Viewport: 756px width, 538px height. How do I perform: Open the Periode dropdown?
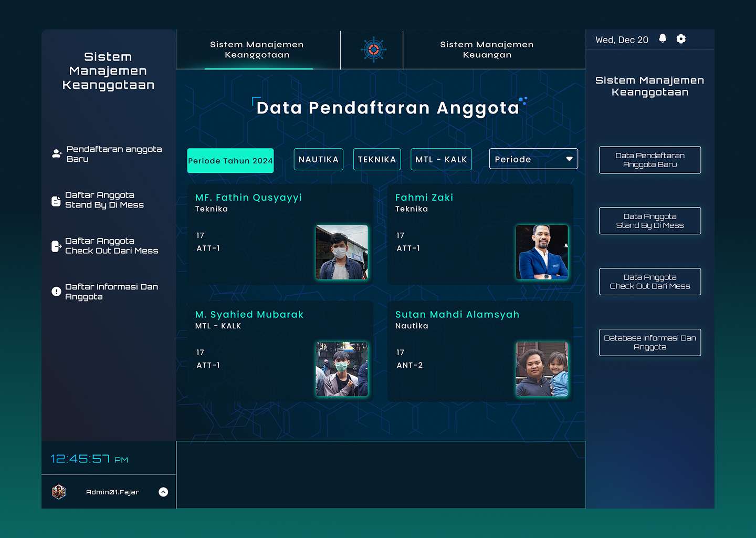tap(533, 159)
